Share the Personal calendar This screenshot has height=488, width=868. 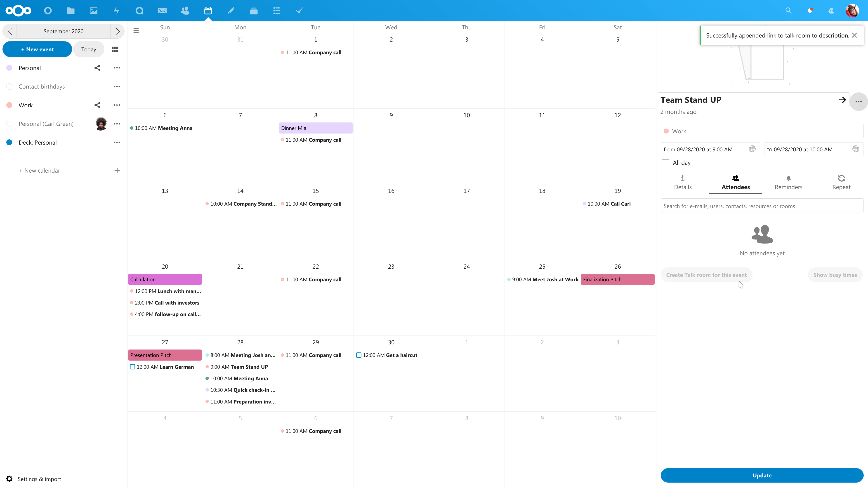[x=97, y=68]
